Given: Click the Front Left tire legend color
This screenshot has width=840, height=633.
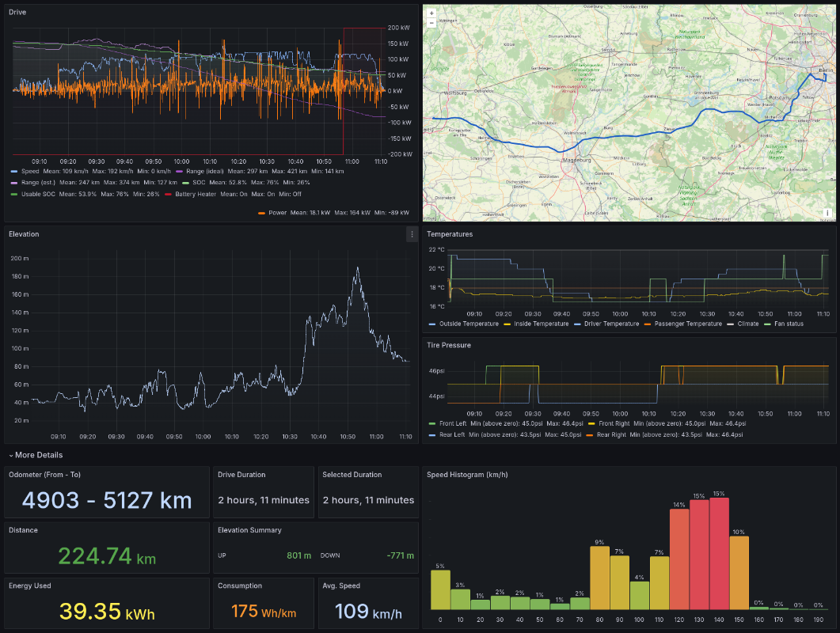Looking at the screenshot, I should [431, 423].
